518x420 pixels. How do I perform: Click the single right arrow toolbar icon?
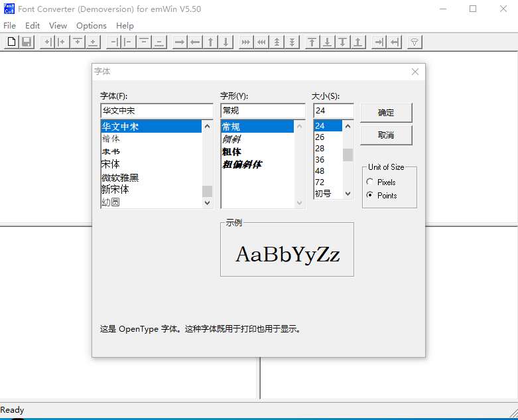click(x=180, y=42)
